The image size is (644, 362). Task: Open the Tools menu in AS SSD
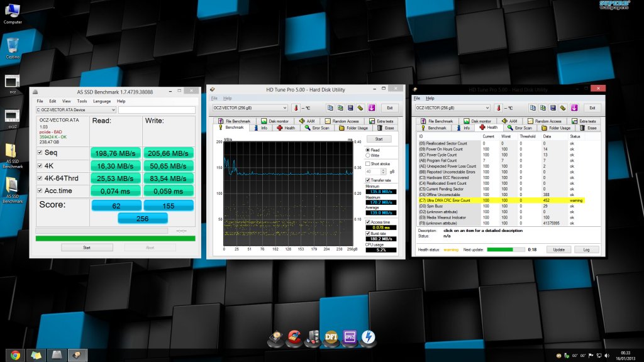(x=82, y=101)
